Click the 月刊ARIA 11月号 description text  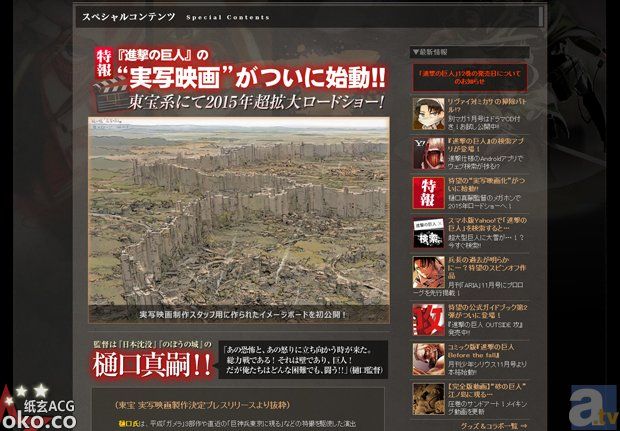click(x=469, y=289)
